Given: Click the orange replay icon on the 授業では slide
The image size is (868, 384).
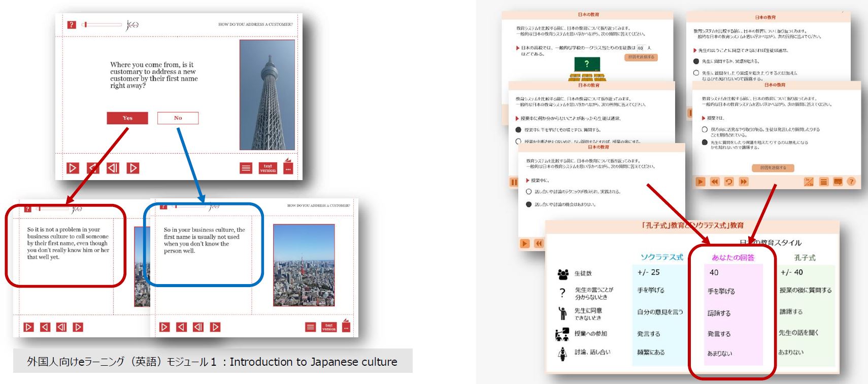Looking at the screenshot, I should click(x=729, y=182).
